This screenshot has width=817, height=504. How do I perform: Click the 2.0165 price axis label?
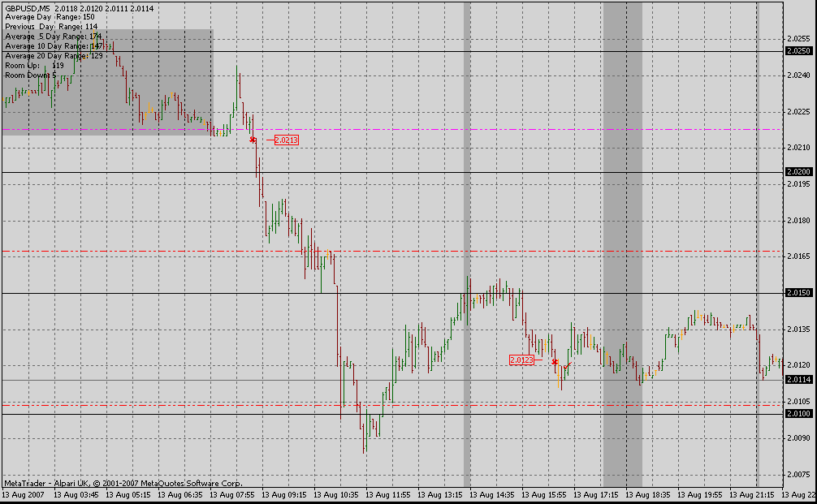[x=799, y=256]
